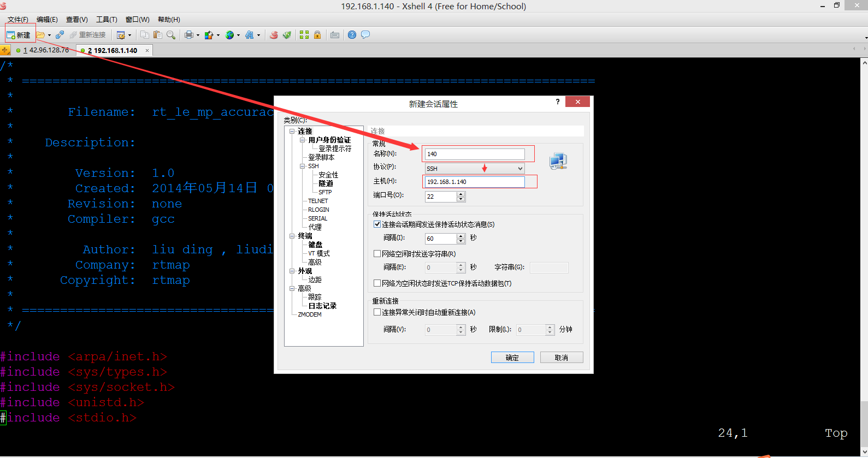Click the open session folder icon
Image resolution: width=868 pixels, height=458 pixels.
(40, 35)
